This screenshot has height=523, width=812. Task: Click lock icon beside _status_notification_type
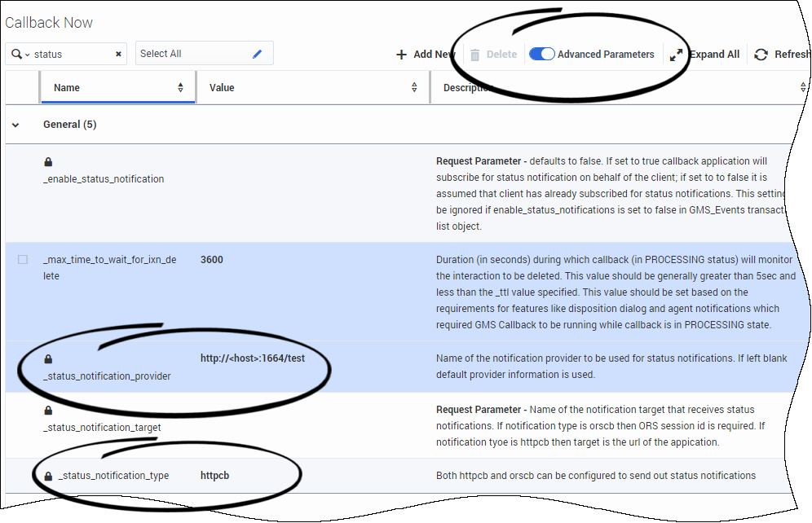[x=48, y=476]
